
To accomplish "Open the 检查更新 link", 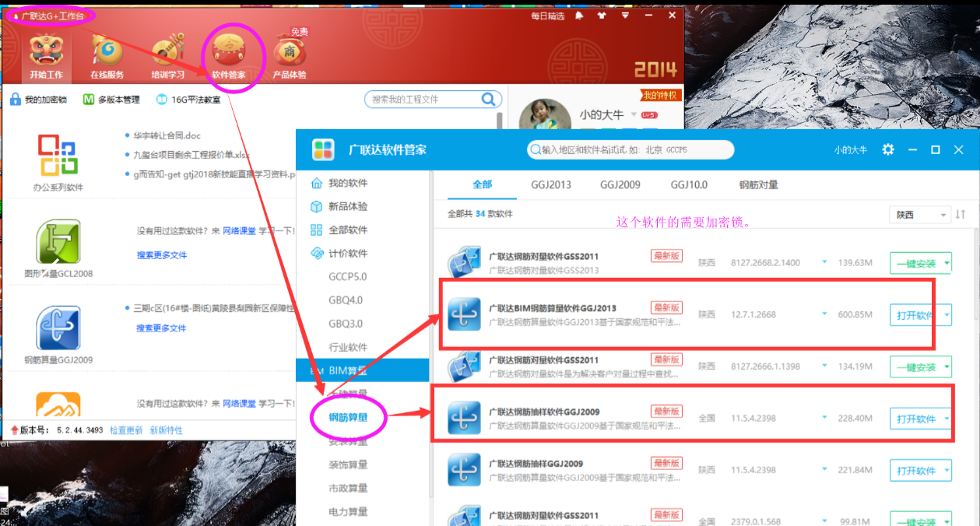I will coord(125,430).
